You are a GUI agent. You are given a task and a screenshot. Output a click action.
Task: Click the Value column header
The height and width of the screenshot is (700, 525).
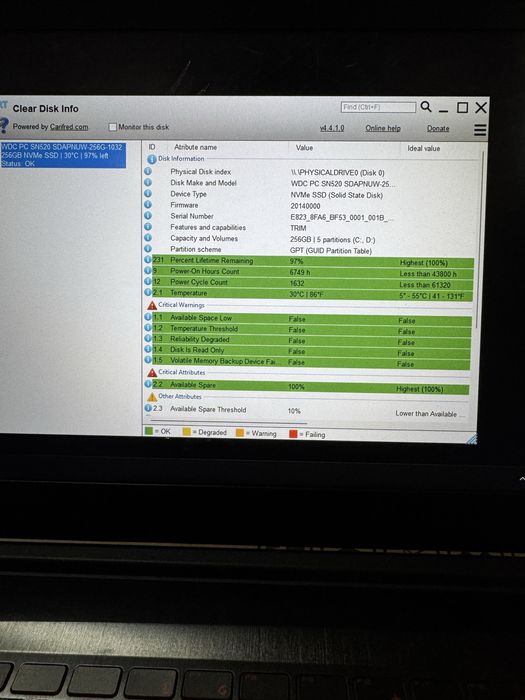(304, 148)
